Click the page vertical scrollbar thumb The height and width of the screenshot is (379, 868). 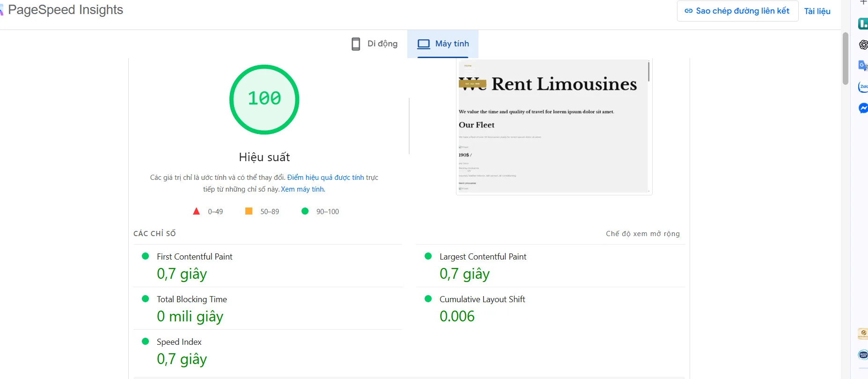(845, 59)
